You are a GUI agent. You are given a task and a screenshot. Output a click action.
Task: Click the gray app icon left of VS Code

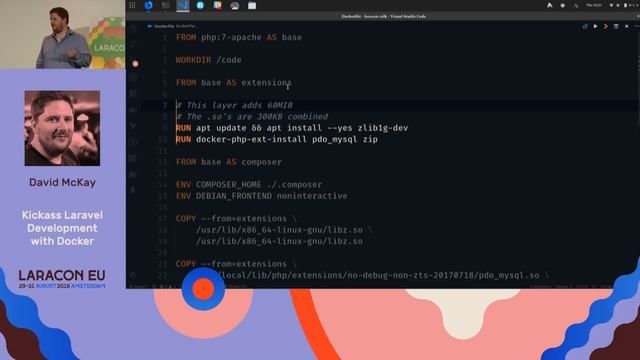coord(166,5)
